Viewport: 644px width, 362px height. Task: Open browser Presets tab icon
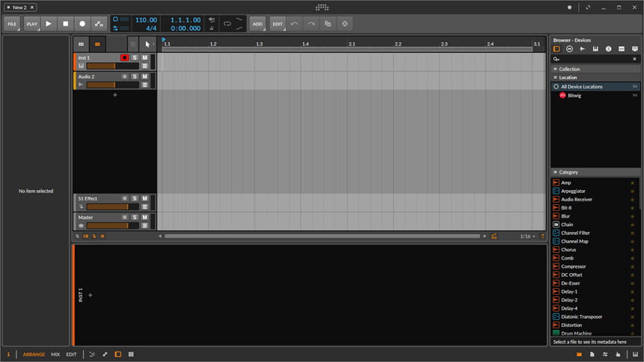pos(569,49)
